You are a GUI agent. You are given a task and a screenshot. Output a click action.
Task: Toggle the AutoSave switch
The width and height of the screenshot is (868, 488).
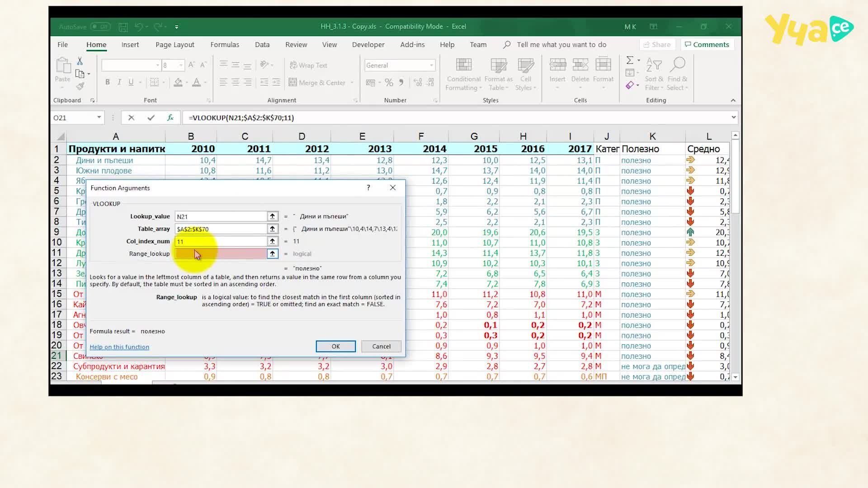(100, 27)
